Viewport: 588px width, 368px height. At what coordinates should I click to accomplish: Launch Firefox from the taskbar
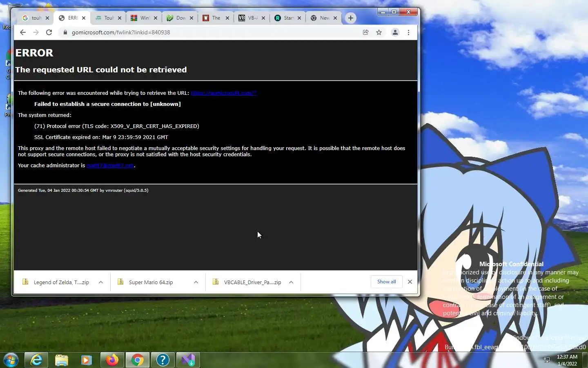point(112,360)
